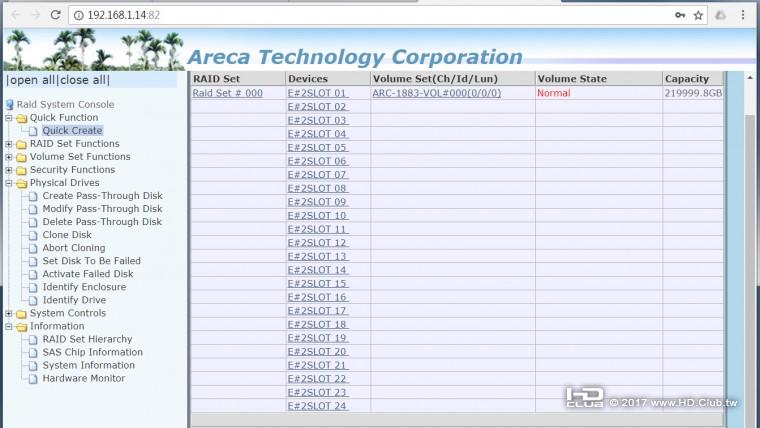
Task: Click the page vertical scrollbar up arrow
Action: point(750,78)
